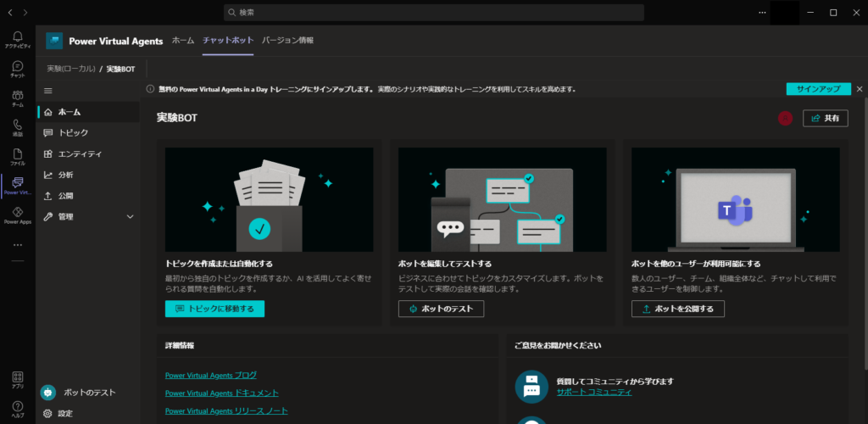Show more apps ellipsis in sidebar
The width and height of the screenshot is (868, 424).
click(18, 245)
